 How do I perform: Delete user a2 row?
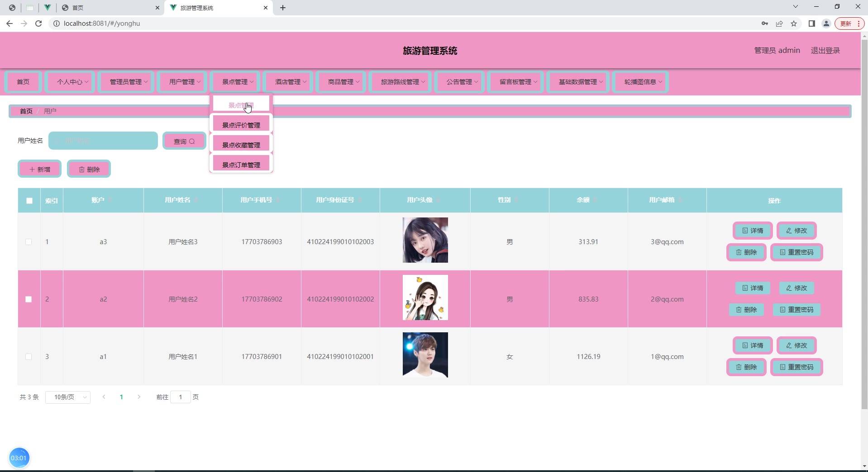[x=746, y=310]
